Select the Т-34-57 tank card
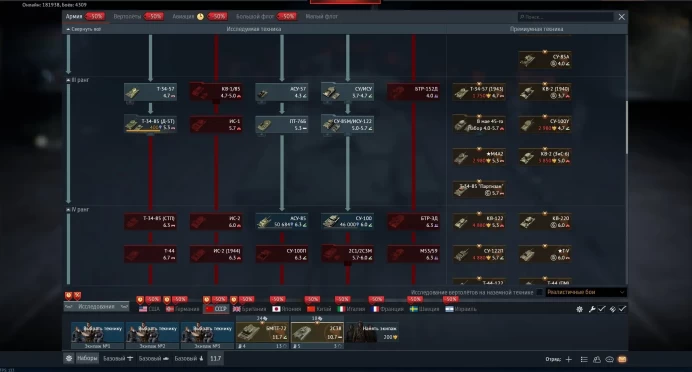Screen dimensions: 692x372 pos(150,92)
